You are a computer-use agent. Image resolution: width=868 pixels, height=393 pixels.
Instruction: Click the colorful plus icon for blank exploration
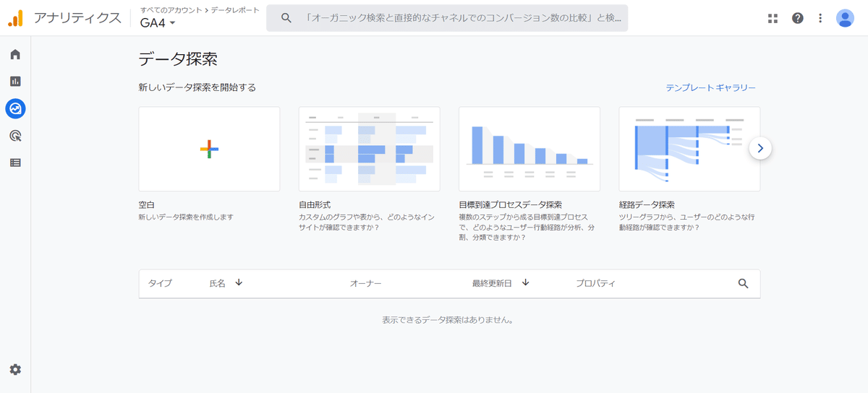point(209,149)
